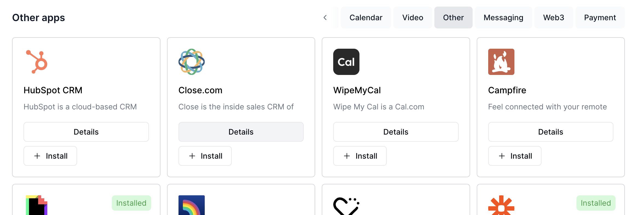Switch to the Web3 category

click(554, 17)
